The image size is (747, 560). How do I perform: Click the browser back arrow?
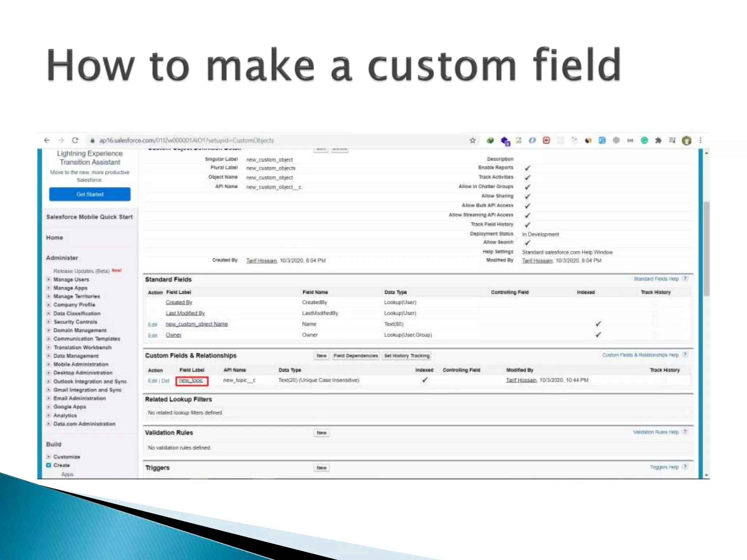point(47,140)
